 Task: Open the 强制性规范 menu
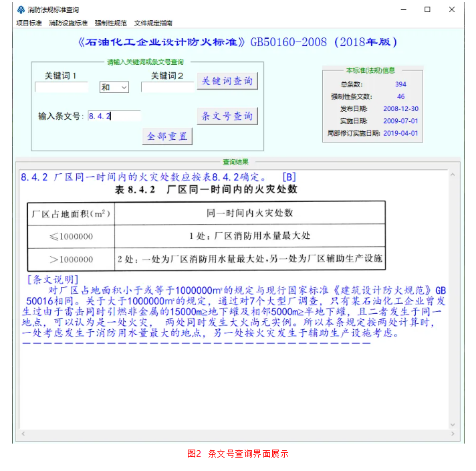(110, 23)
